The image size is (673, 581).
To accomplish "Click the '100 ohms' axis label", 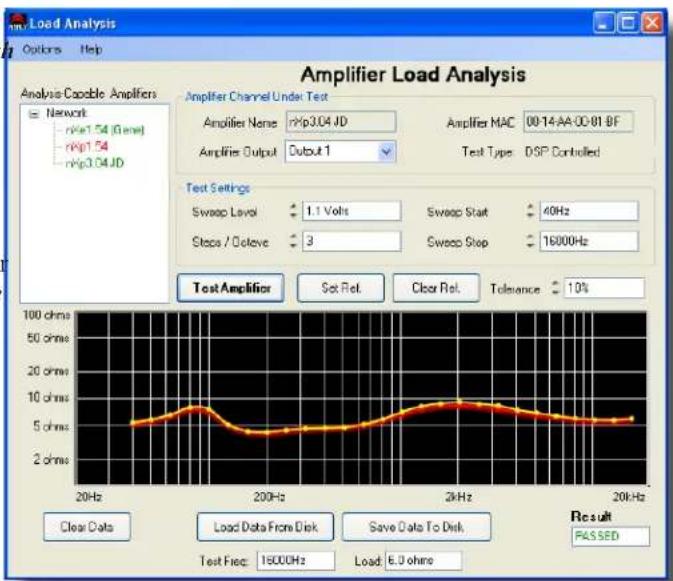I will pos(46,315).
